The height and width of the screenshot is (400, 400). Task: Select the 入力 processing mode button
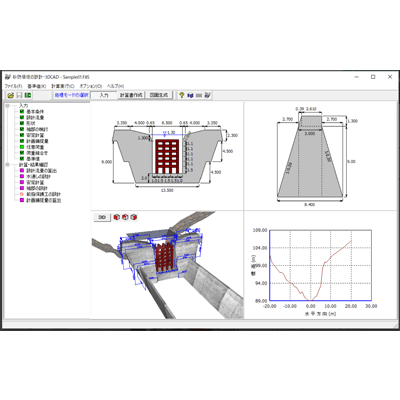(x=104, y=95)
